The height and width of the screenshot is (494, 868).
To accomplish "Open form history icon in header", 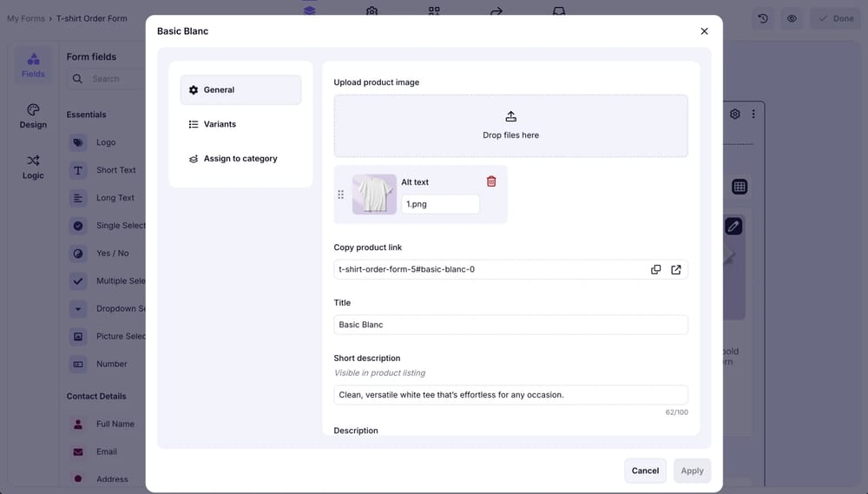I will (763, 18).
